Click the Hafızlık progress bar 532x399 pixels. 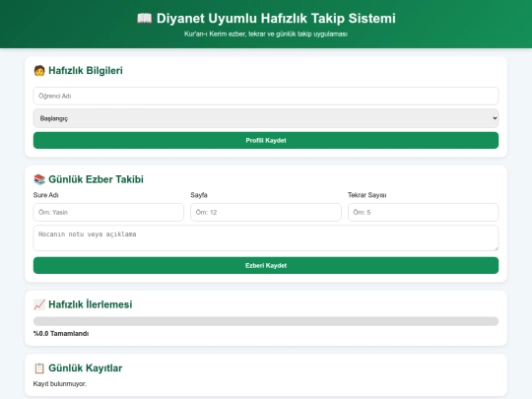266,321
